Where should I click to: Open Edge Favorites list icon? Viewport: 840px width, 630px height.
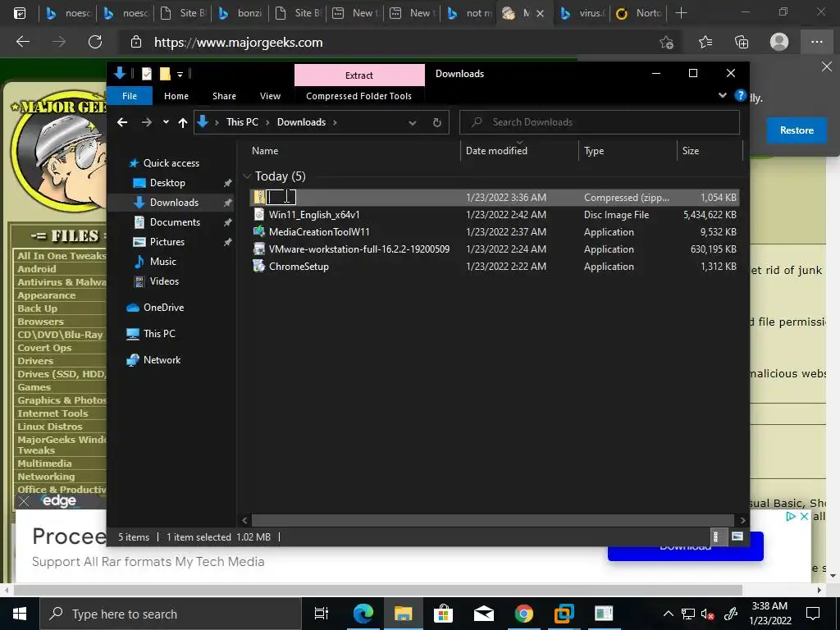pyautogui.click(x=705, y=42)
